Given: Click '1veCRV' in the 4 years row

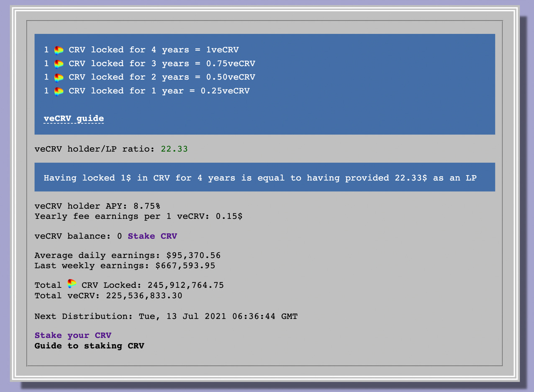Looking at the screenshot, I should click(222, 50).
